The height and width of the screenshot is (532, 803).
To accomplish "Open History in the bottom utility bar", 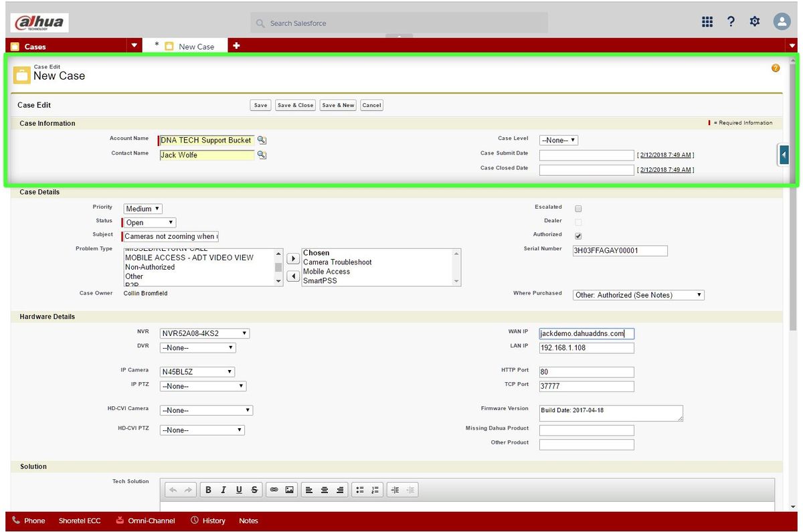I will (207, 521).
